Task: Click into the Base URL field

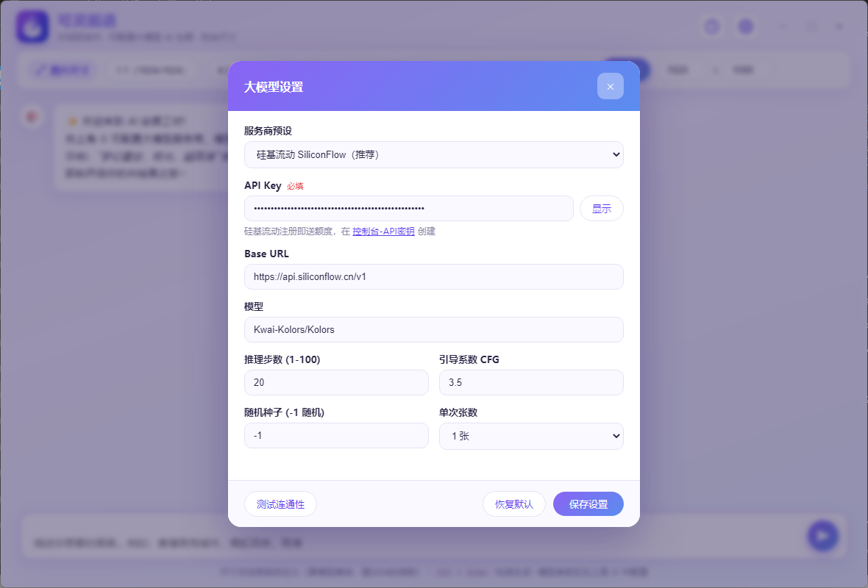Action: click(x=433, y=276)
